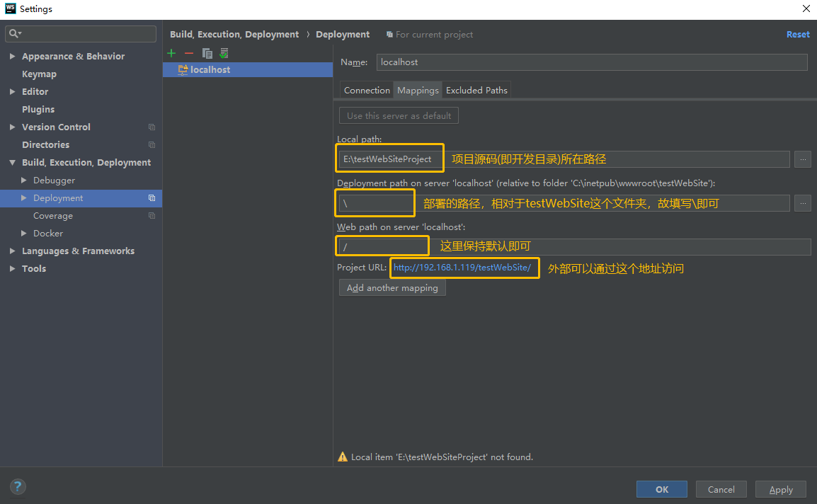Screen dimensions: 817x504
Task: Click the use-as-default server checkmark icon
Action: [x=224, y=53]
